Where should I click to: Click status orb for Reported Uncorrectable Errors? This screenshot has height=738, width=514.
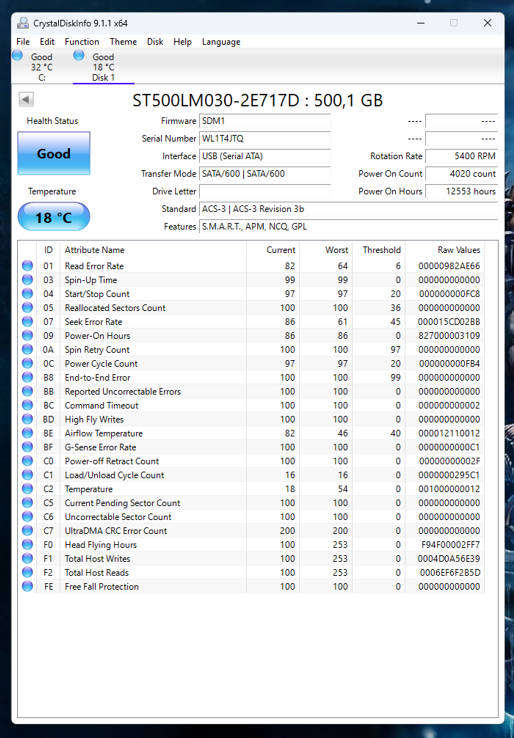pyautogui.click(x=27, y=391)
